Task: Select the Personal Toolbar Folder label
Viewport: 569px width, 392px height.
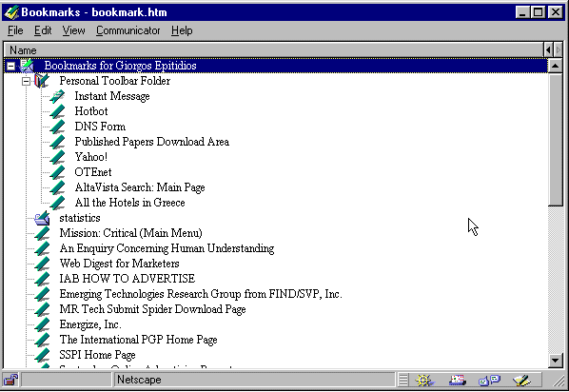Action: (115, 81)
